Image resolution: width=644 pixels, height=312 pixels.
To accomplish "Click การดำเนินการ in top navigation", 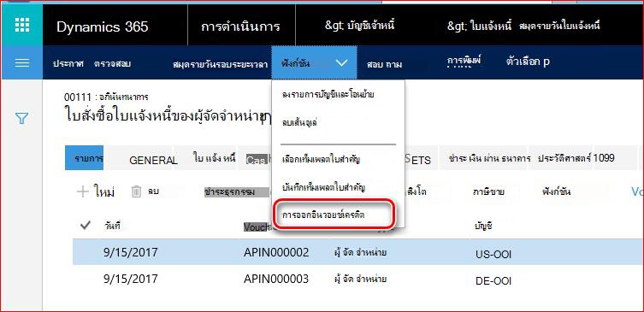I will pyautogui.click(x=240, y=27).
